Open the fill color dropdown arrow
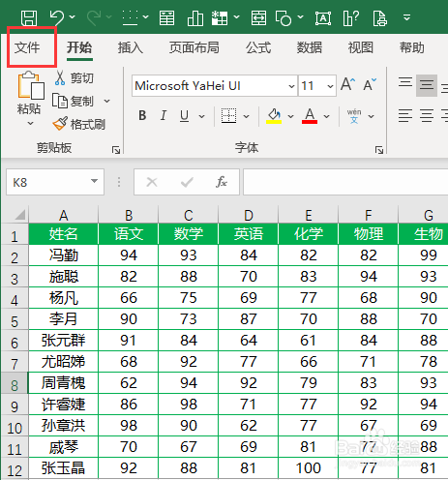The image size is (448, 480). pos(291,116)
